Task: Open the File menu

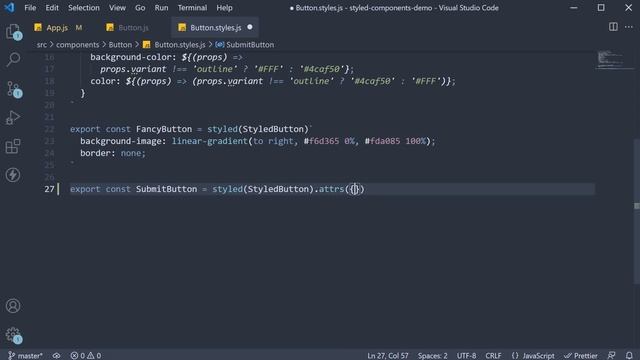Action: click(x=30, y=8)
